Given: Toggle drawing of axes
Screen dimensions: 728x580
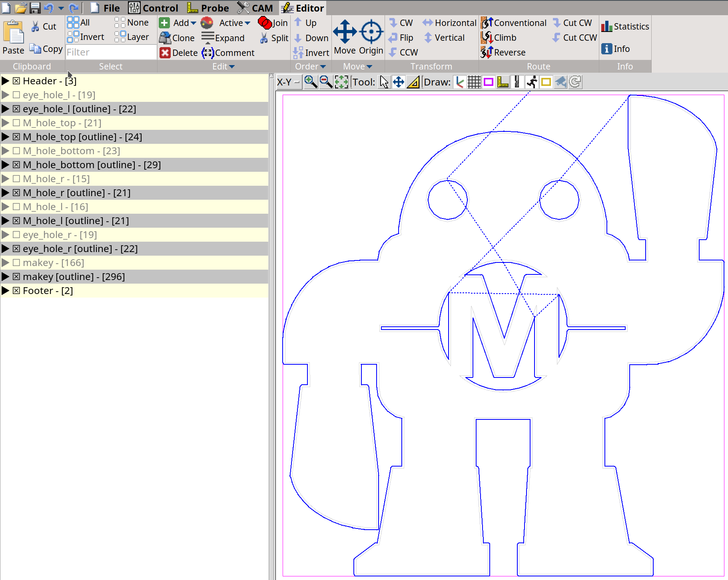Looking at the screenshot, I should [x=460, y=82].
